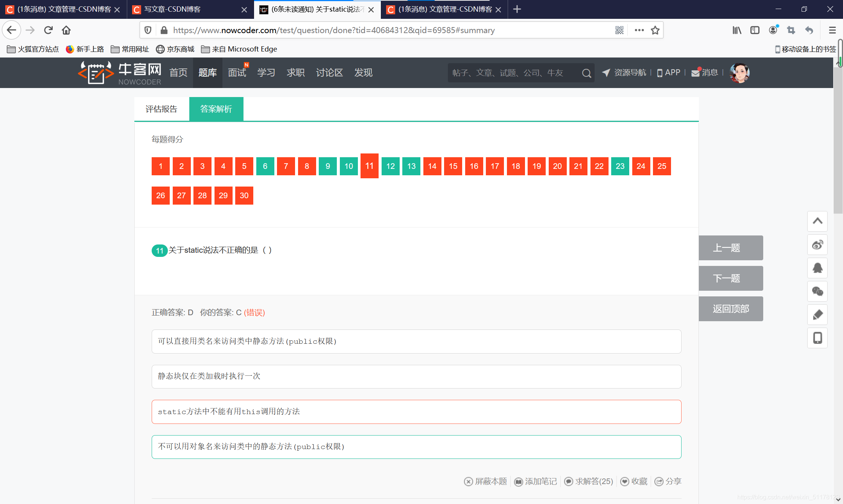Jump to question 6 score box
843x504 pixels.
point(265,166)
